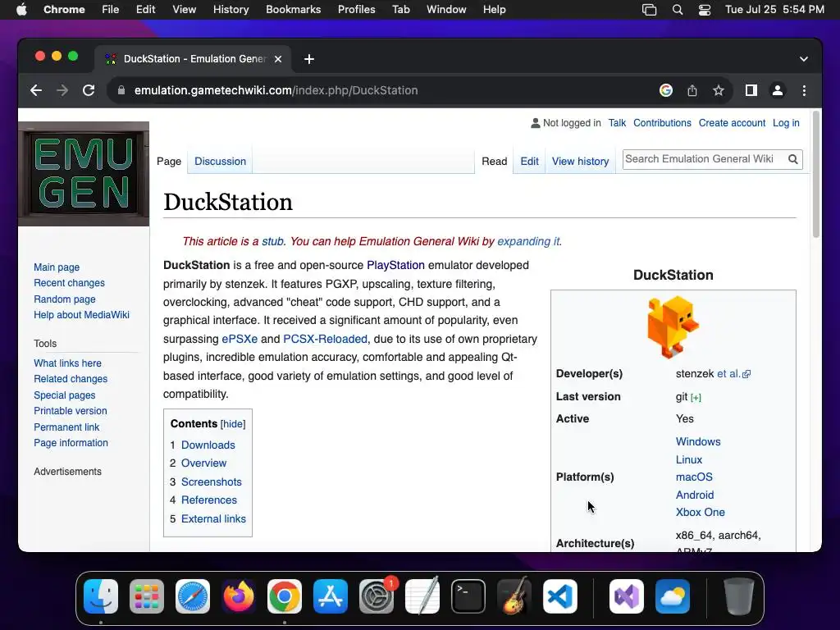840x630 pixels.
Task: Go back using the browser back arrow
Action: pos(36,90)
